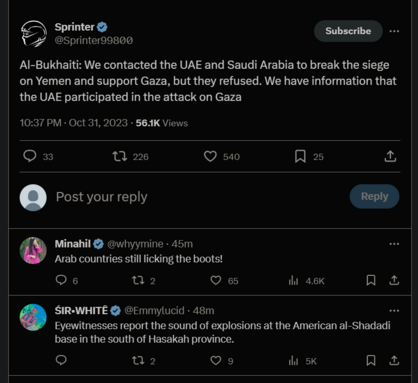Click the Post your reply field
Screen dimensions: 418x383
tap(200, 197)
